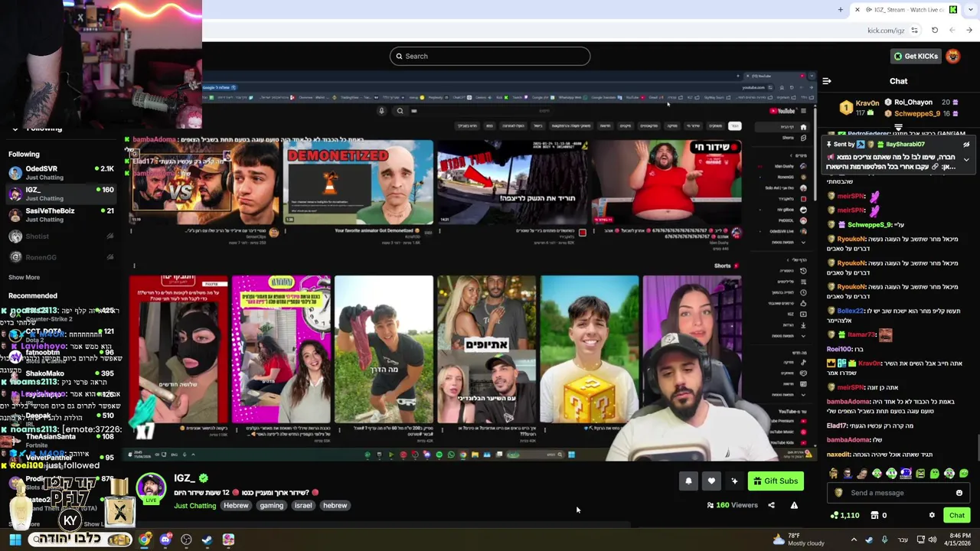Share the stream via share icon

coord(771,505)
